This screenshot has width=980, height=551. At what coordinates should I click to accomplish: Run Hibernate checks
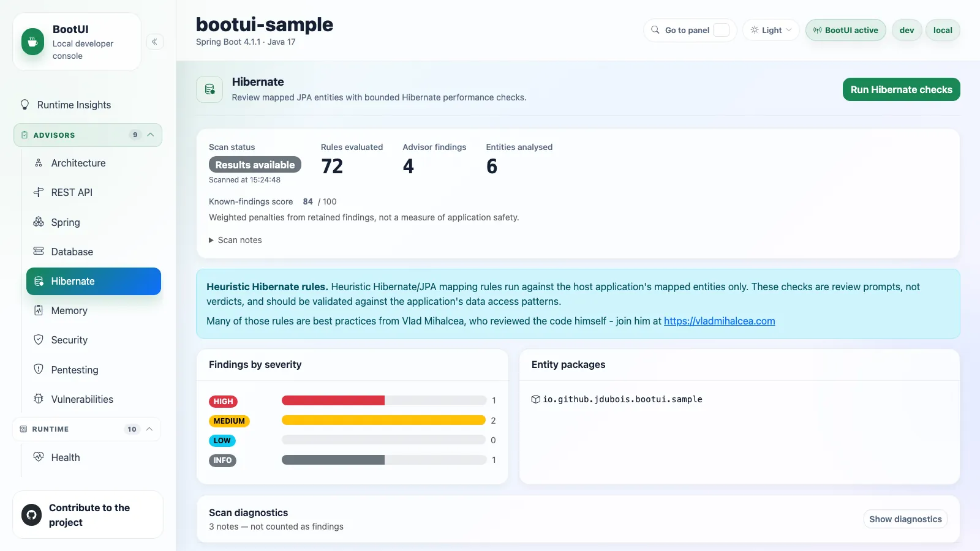coord(901,89)
